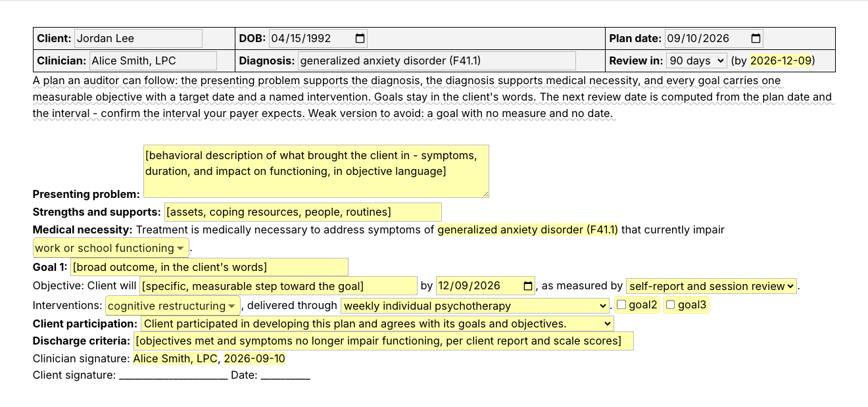Click the objective target date 12/09/2026
The height and width of the screenshot is (407, 868).
click(x=486, y=286)
